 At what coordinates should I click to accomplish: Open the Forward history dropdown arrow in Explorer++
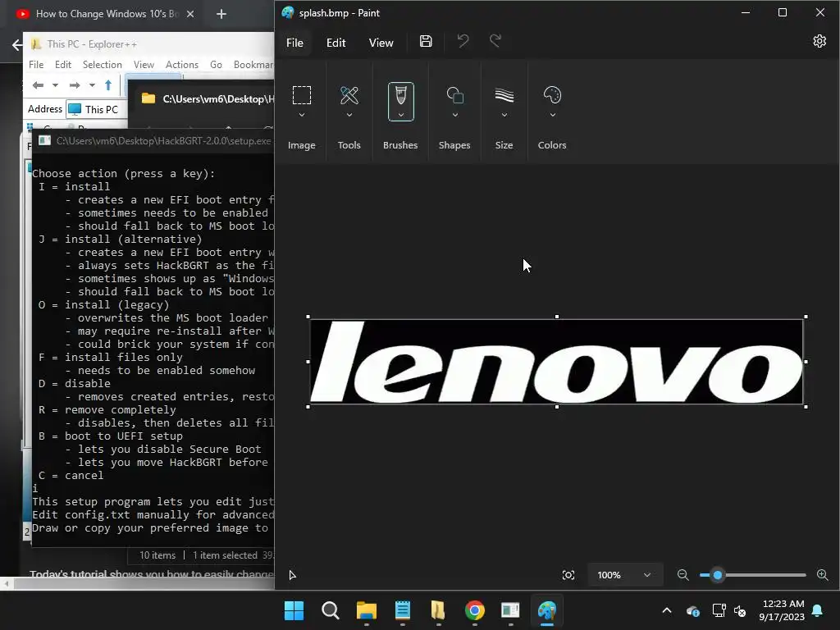pyautogui.click(x=92, y=85)
